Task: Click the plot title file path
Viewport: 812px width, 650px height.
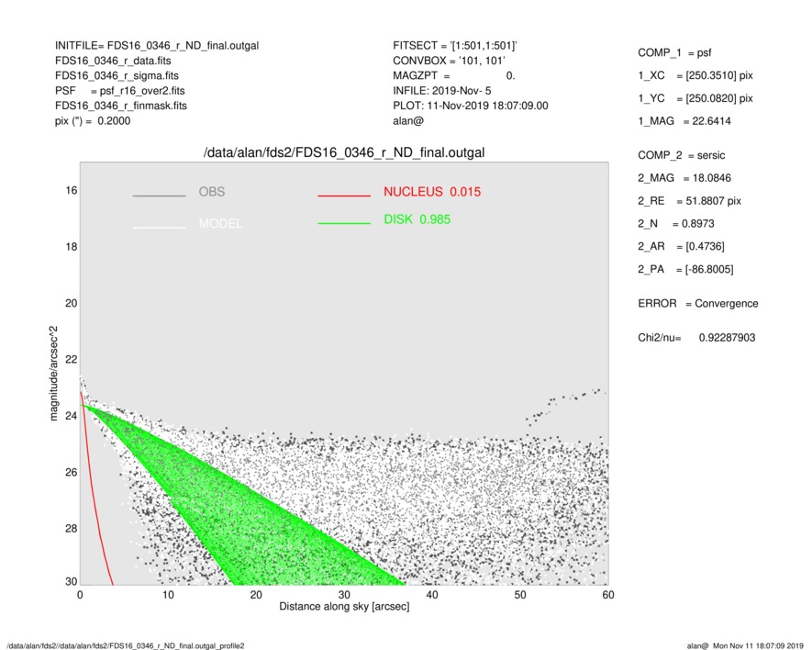Action: tap(343, 152)
